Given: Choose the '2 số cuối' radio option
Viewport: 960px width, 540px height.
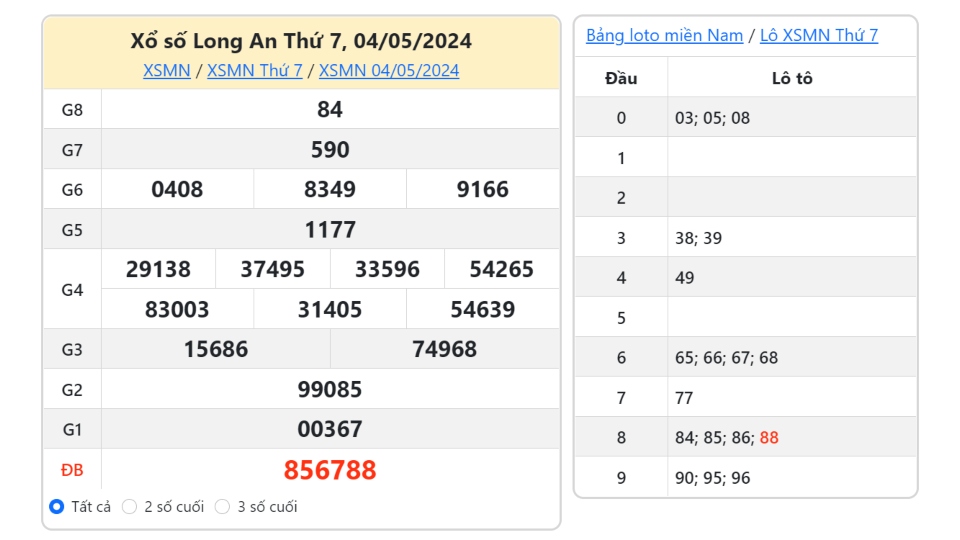Looking at the screenshot, I should tap(129, 506).
